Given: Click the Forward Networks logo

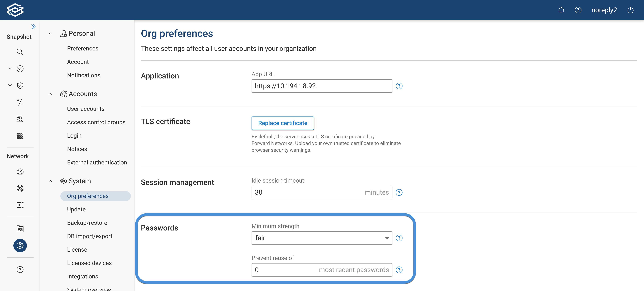Looking at the screenshot, I should [x=15, y=10].
